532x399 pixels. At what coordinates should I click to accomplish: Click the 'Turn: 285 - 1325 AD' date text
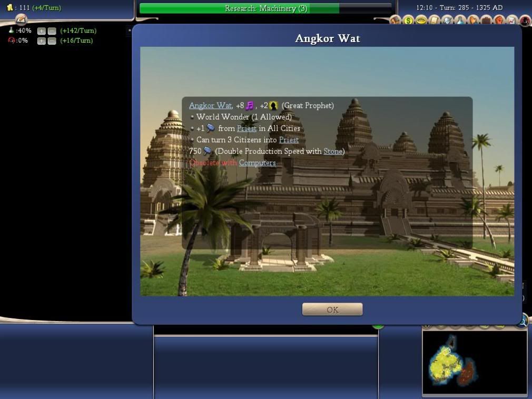coord(471,7)
